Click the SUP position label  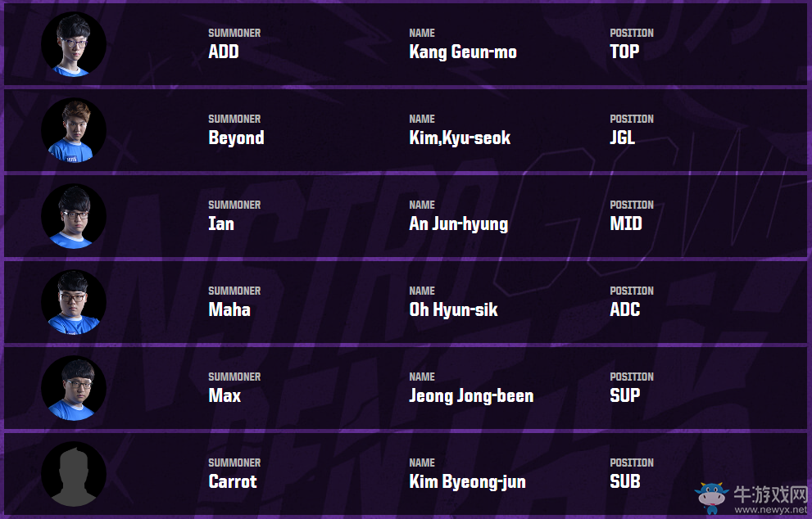625,396
